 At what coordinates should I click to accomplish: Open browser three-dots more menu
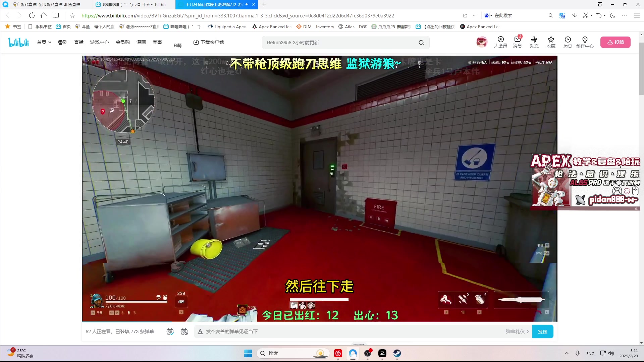point(625,15)
